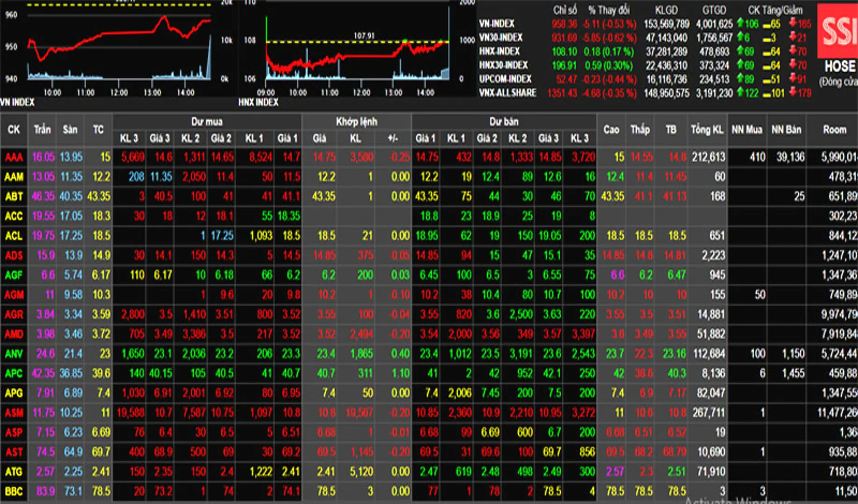Click the KLGD header in index table
Viewport: 858px width, 504px height.
[666, 10]
